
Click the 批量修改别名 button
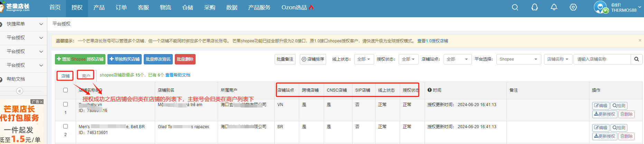158,59
